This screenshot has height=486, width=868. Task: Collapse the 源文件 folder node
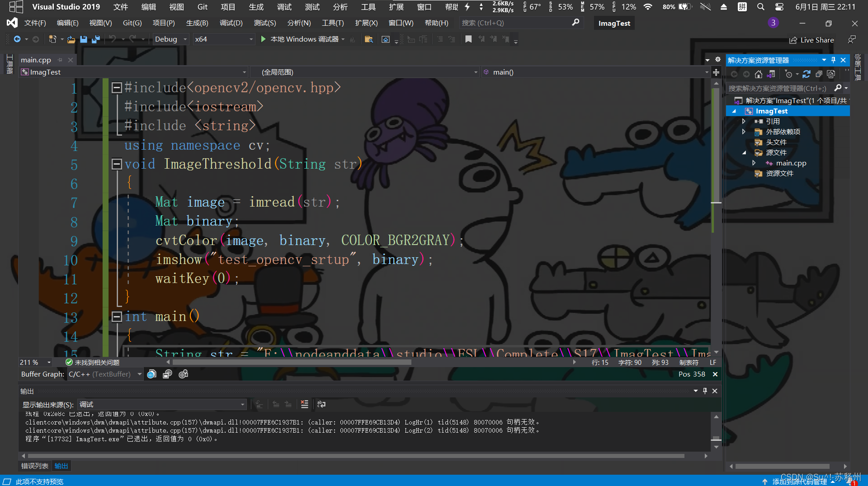(744, 153)
